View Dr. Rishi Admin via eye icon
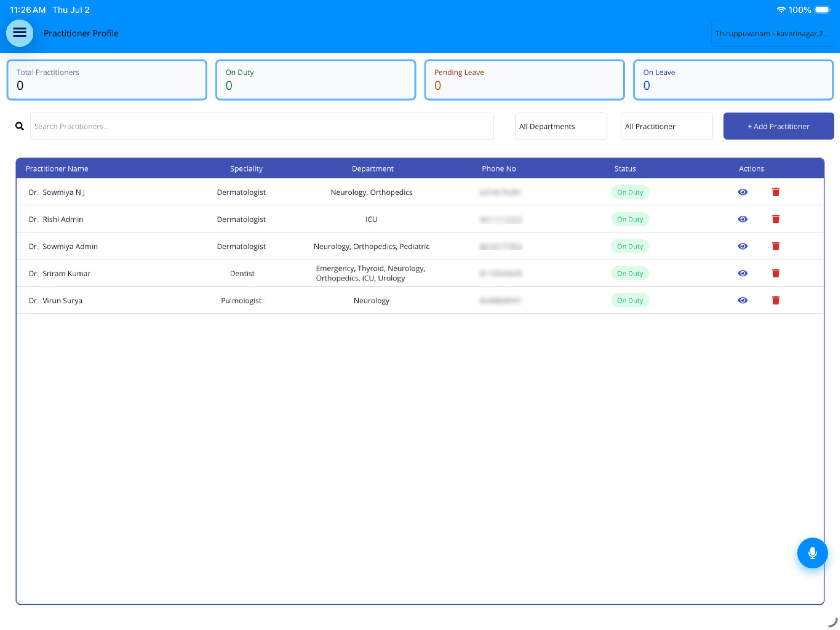 click(x=742, y=219)
